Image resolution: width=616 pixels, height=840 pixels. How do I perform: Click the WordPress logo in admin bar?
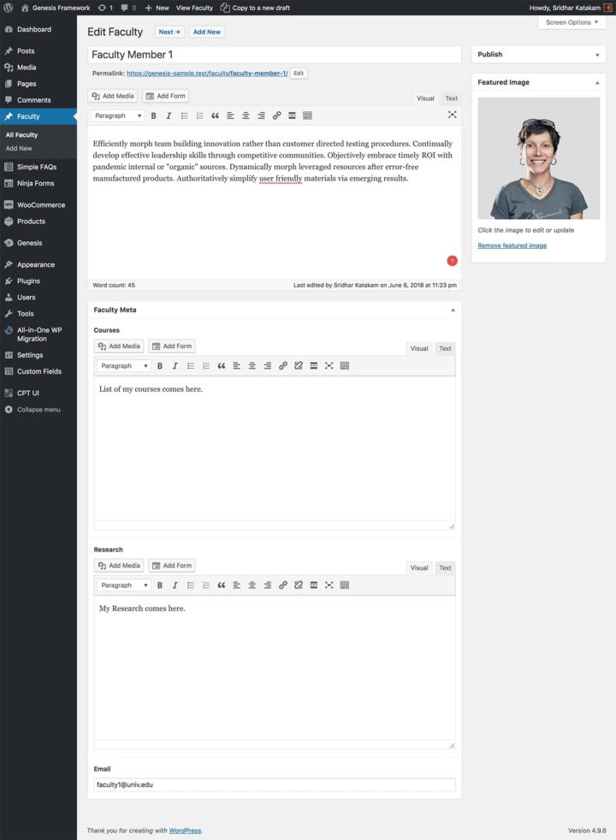point(8,8)
